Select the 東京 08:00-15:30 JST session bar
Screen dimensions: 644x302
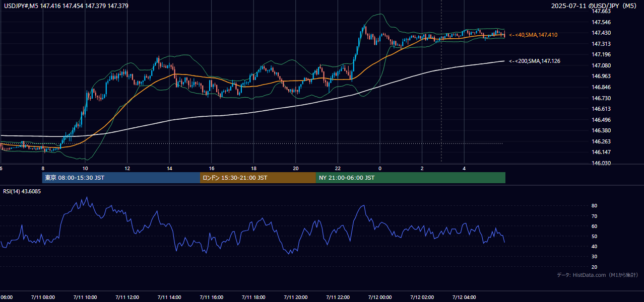[121, 178]
